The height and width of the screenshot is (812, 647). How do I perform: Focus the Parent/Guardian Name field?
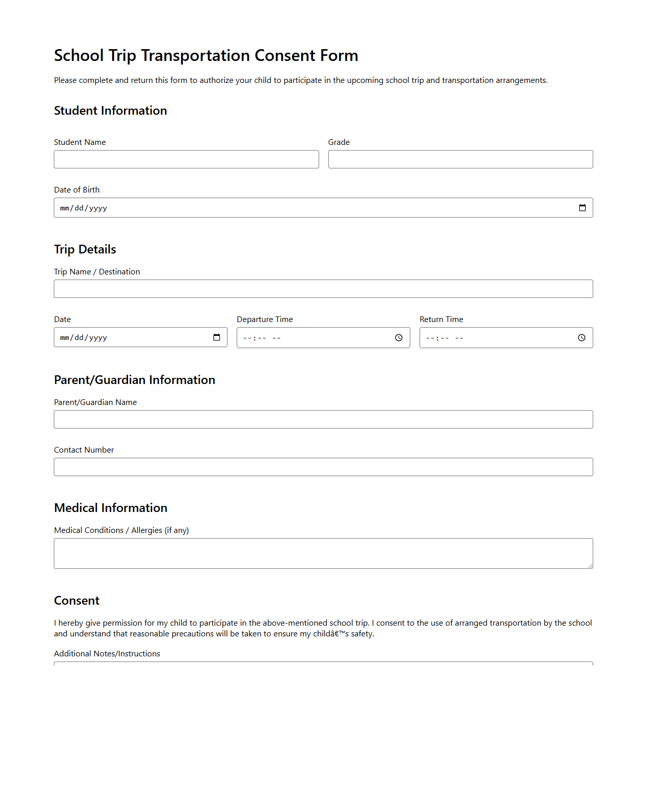point(323,419)
